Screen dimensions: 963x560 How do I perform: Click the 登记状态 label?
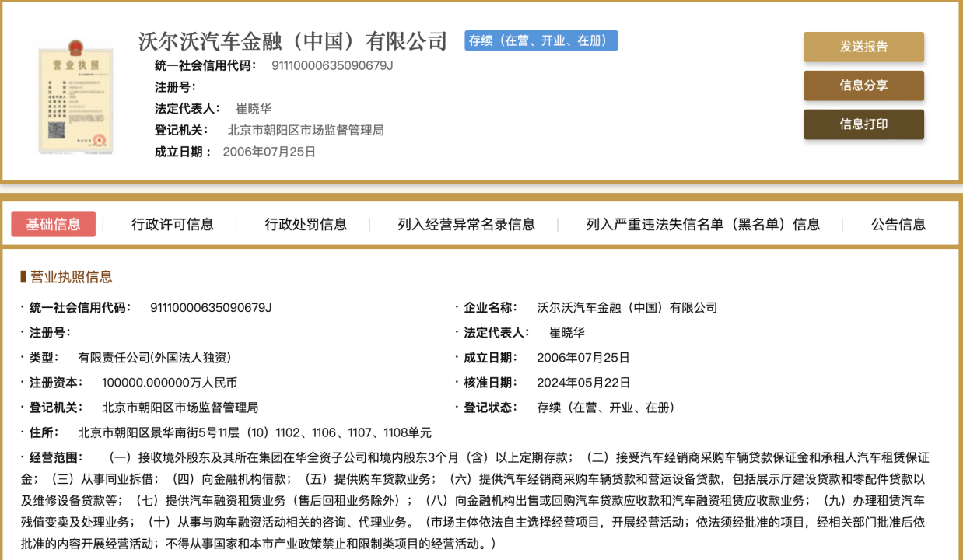pos(491,408)
